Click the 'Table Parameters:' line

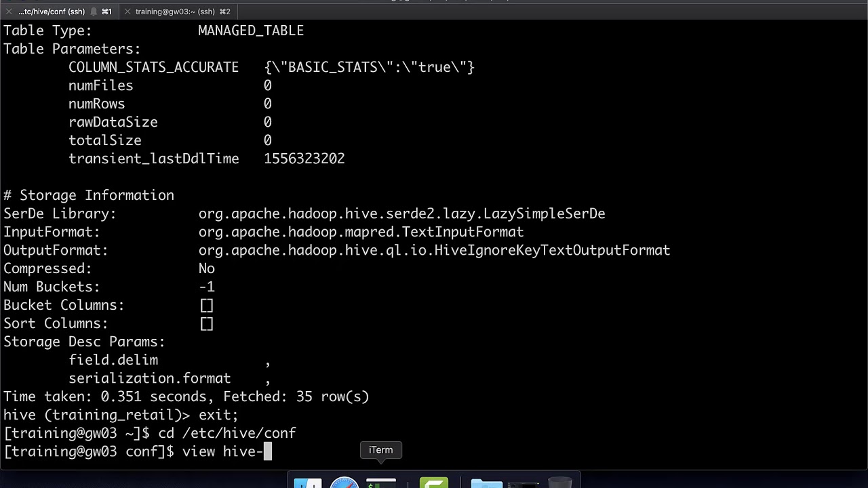(72, 49)
